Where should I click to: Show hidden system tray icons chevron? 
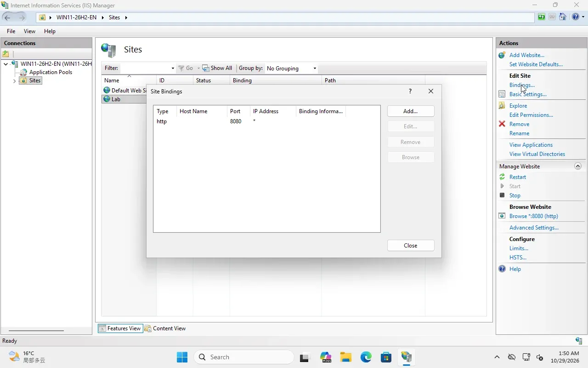[497, 357]
